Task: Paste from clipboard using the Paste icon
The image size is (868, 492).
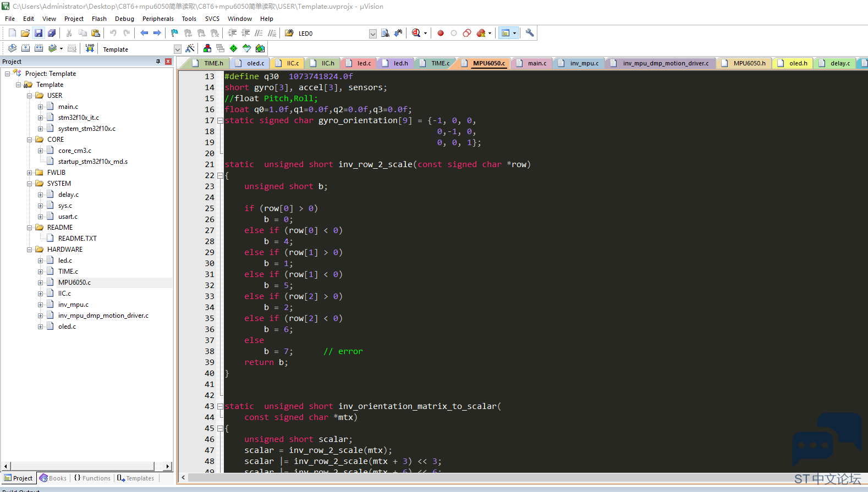Action: (x=96, y=33)
